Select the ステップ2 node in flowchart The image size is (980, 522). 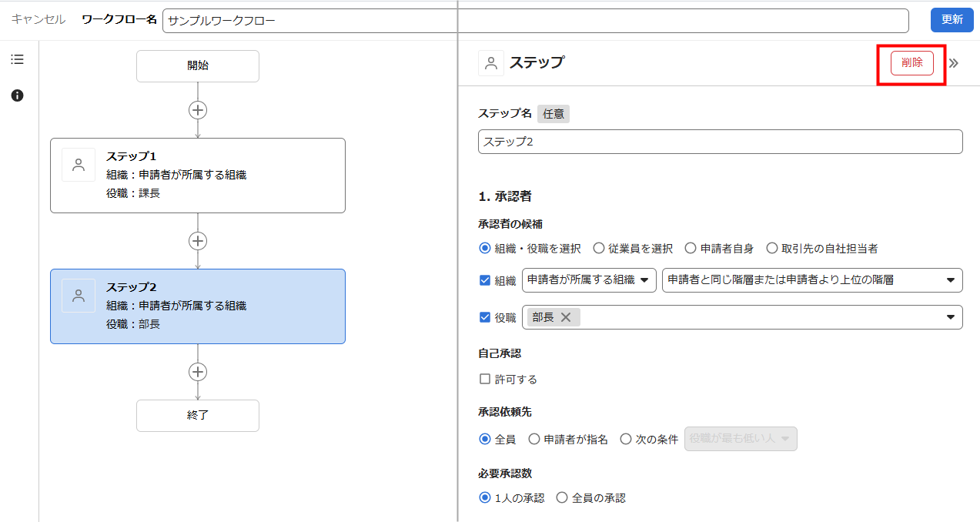tap(198, 306)
